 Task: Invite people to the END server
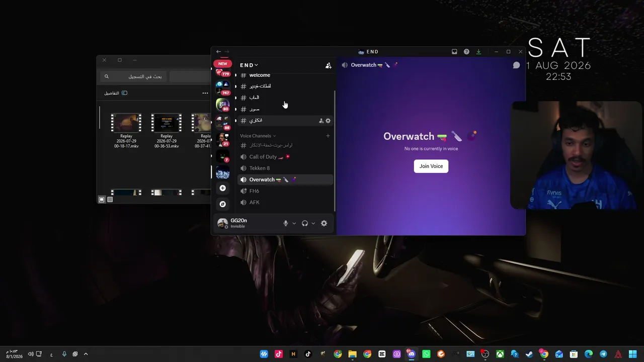coord(329,65)
